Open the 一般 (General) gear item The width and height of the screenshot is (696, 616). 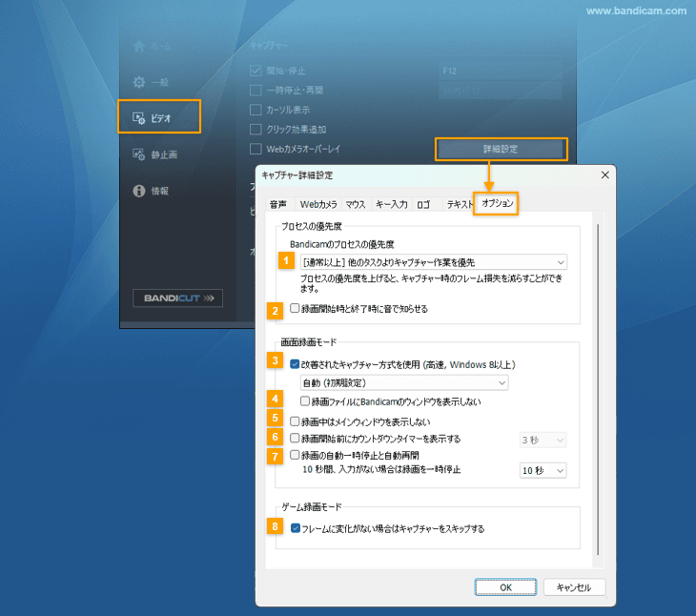pyautogui.click(x=151, y=82)
